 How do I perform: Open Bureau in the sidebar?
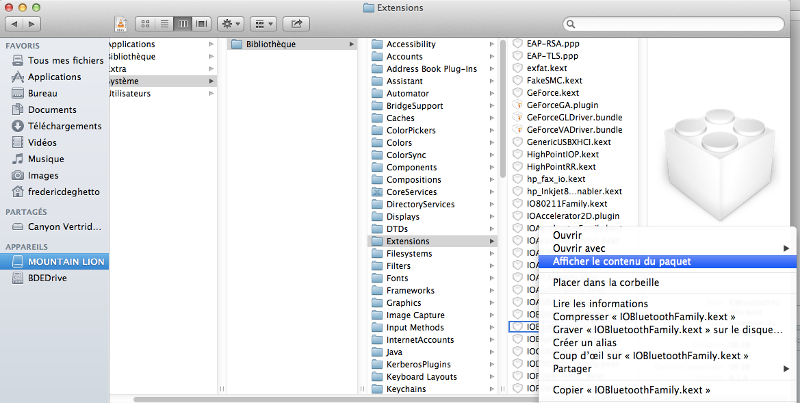[x=55, y=93]
